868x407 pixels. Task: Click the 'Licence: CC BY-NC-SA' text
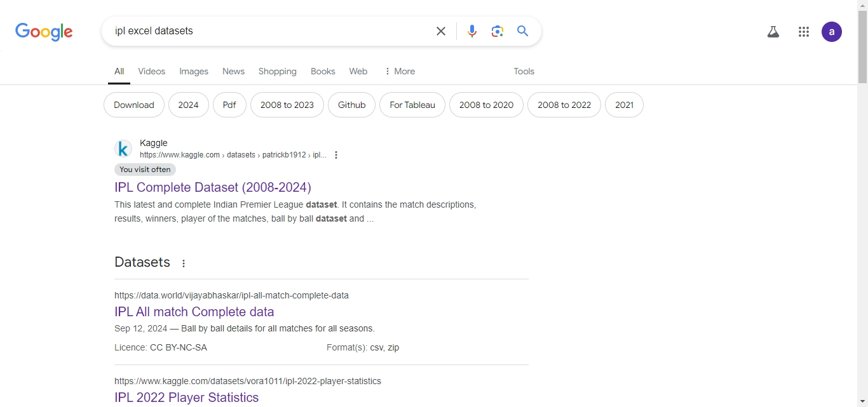coord(161,347)
